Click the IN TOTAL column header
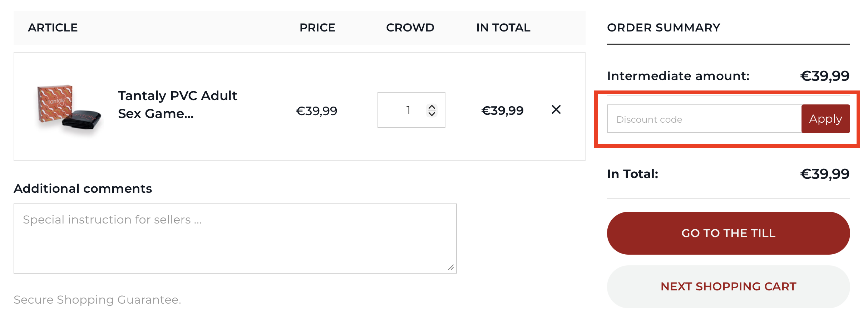The height and width of the screenshot is (314, 868). pyautogui.click(x=503, y=28)
